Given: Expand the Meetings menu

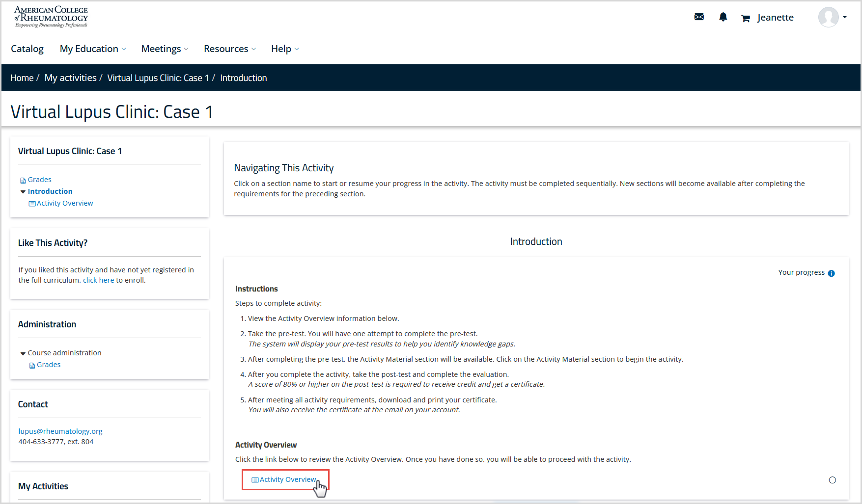Looking at the screenshot, I should (x=165, y=49).
